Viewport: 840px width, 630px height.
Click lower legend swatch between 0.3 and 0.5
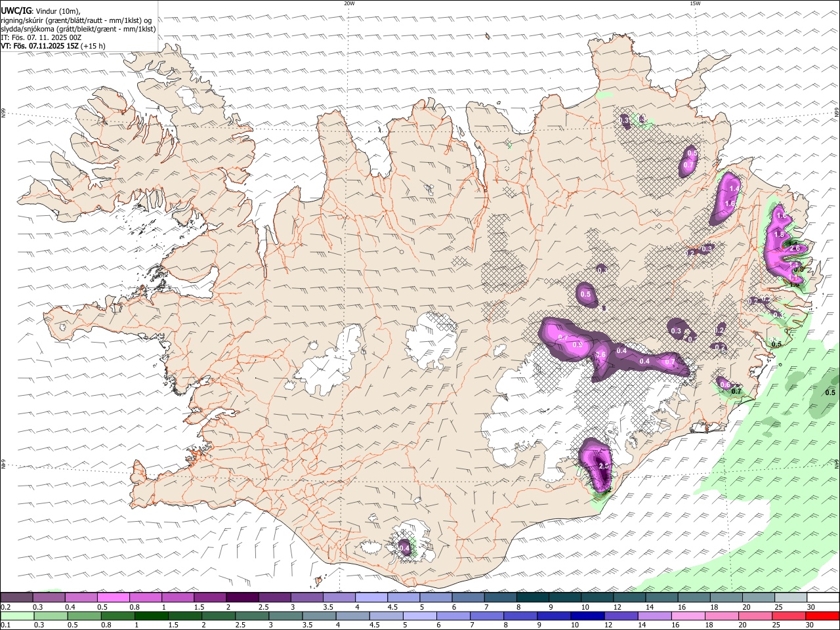pos(50,616)
